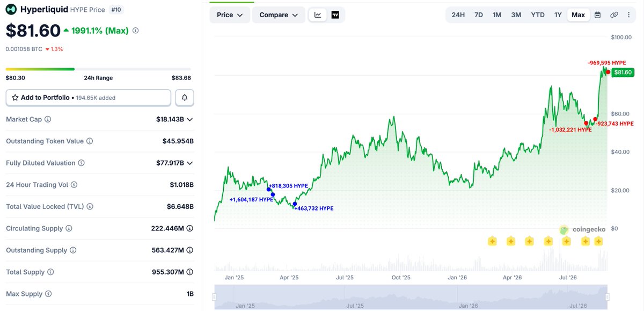Select the 24H time range
Screen dimensions: 644x311
tap(458, 15)
